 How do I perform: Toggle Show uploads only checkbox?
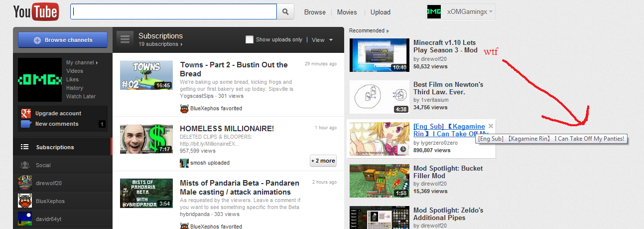click(250, 39)
